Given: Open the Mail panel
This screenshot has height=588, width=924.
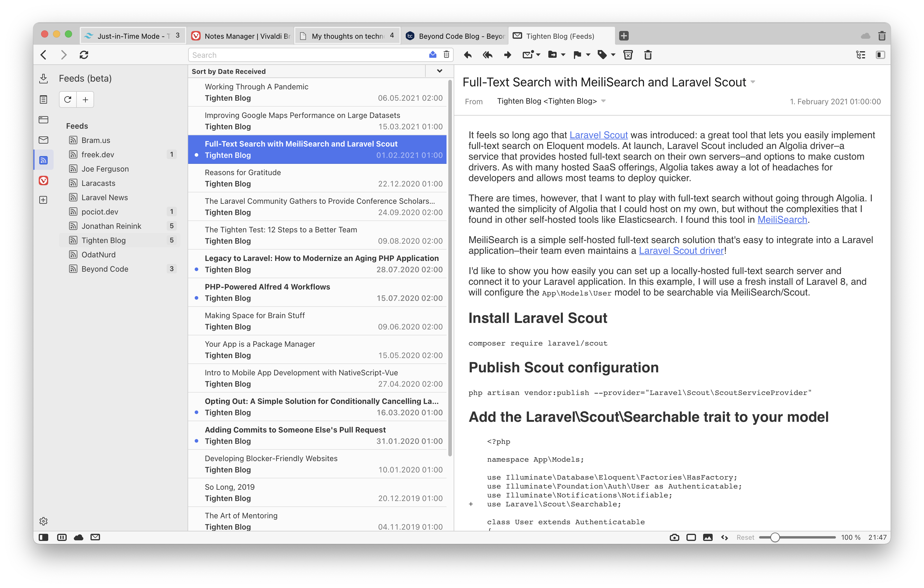Looking at the screenshot, I should 43,140.
